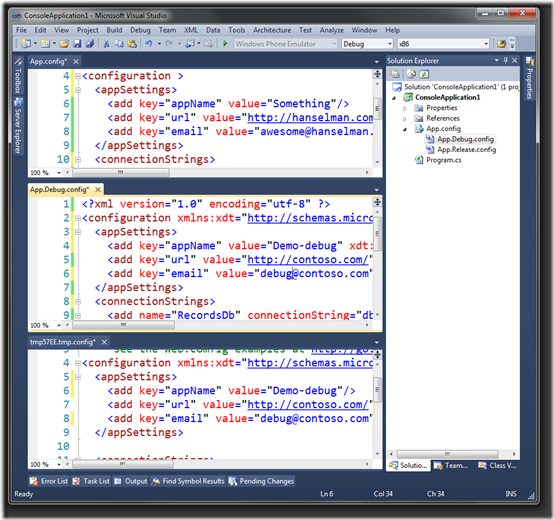Select App.Debug.config in Solution Explorer
The height and width of the screenshot is (520, 554).
pos(465,139)
